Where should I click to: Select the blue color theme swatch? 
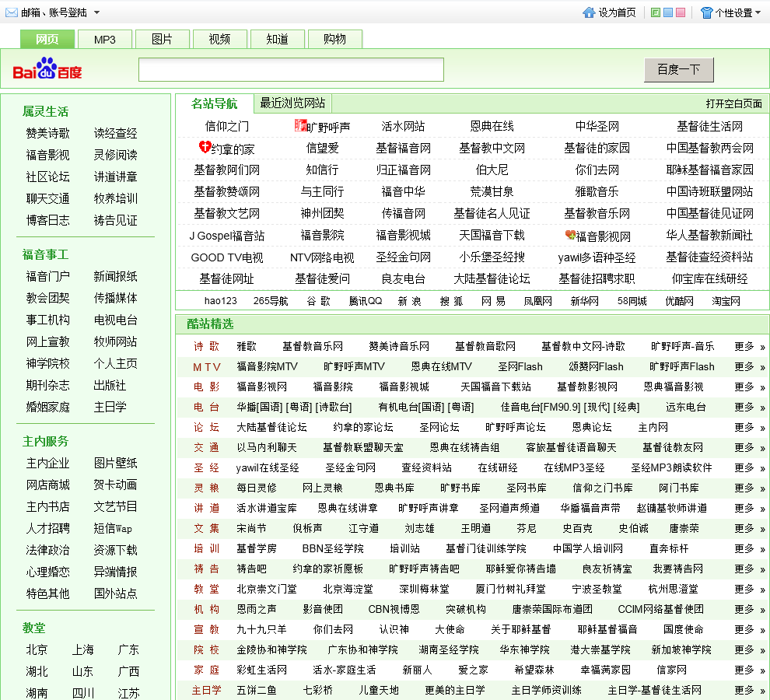click(x=667, y=12)
